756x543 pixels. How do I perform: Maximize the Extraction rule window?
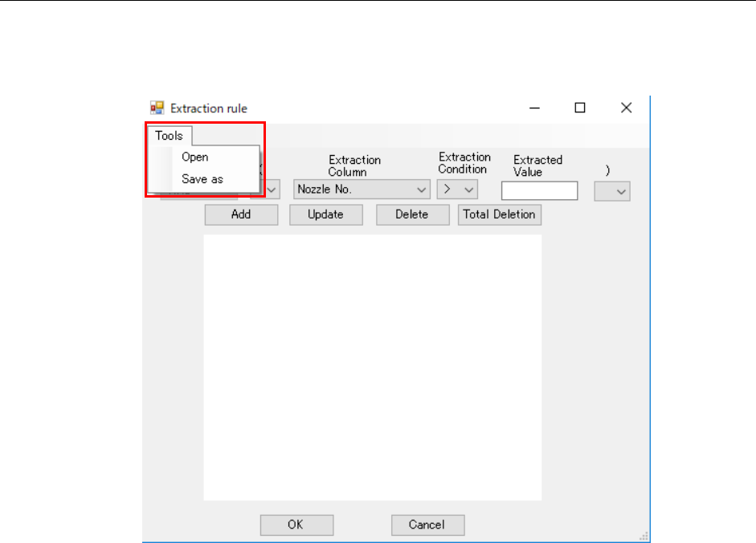click(x=580, y=108)
